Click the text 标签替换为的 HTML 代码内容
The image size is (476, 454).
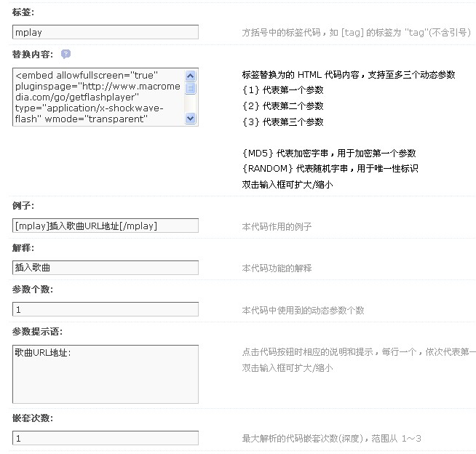pyautogui.click(x=301, y=75)
